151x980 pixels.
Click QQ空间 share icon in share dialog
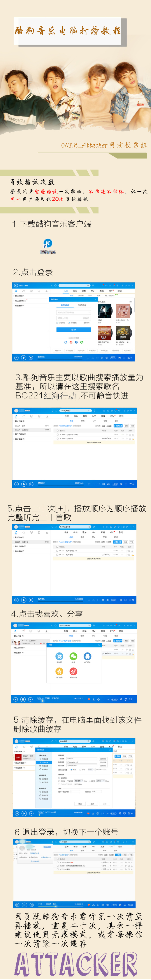59,672
